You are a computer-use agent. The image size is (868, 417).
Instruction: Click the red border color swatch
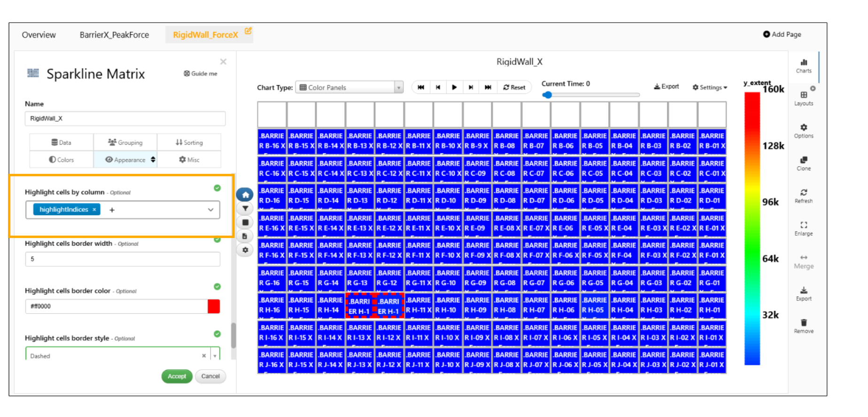coord(214,306)
